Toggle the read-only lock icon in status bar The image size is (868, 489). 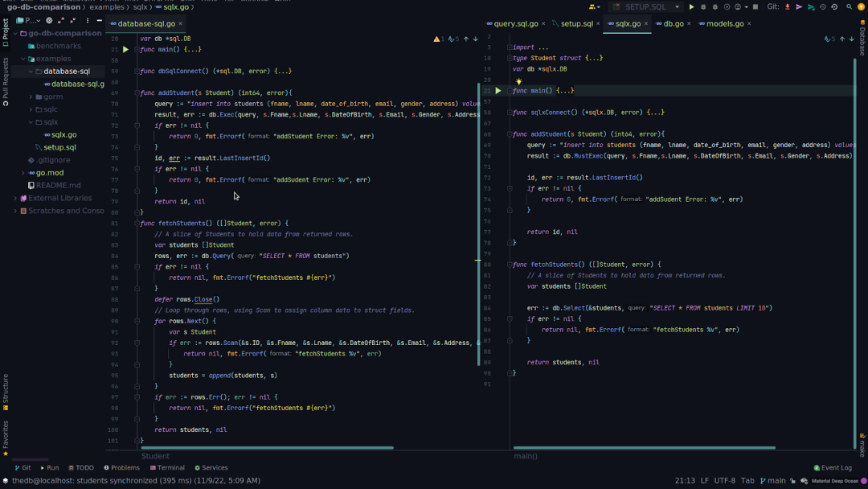point(792,481)
